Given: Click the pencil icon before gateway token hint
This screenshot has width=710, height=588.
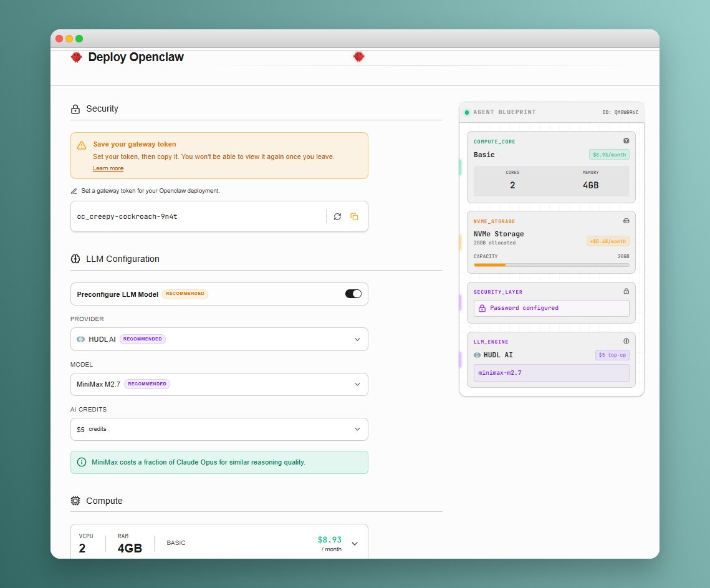Looking at the screenshot, I should 74,191.
